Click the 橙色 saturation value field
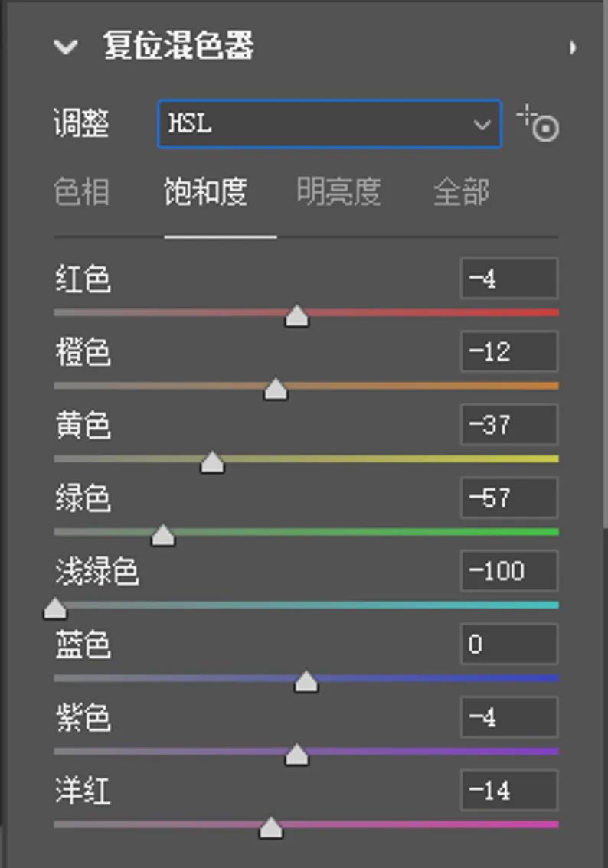608x868 pixels. pos(508,352)
